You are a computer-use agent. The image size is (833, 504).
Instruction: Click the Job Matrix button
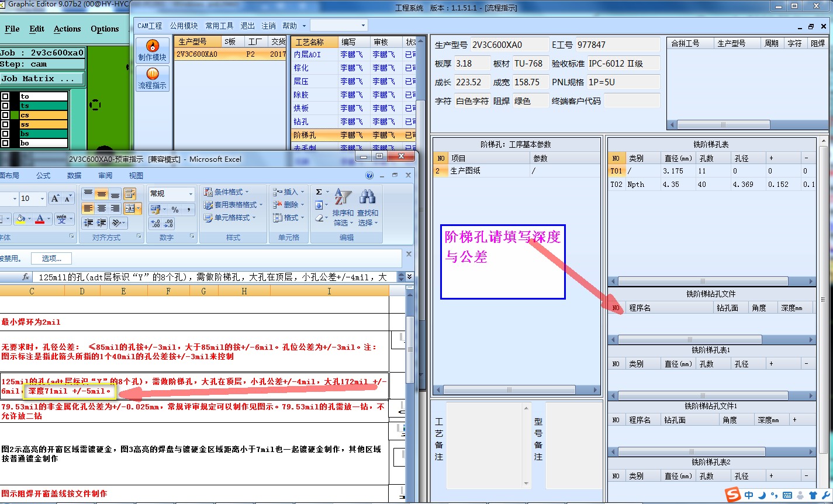(42, 78)
